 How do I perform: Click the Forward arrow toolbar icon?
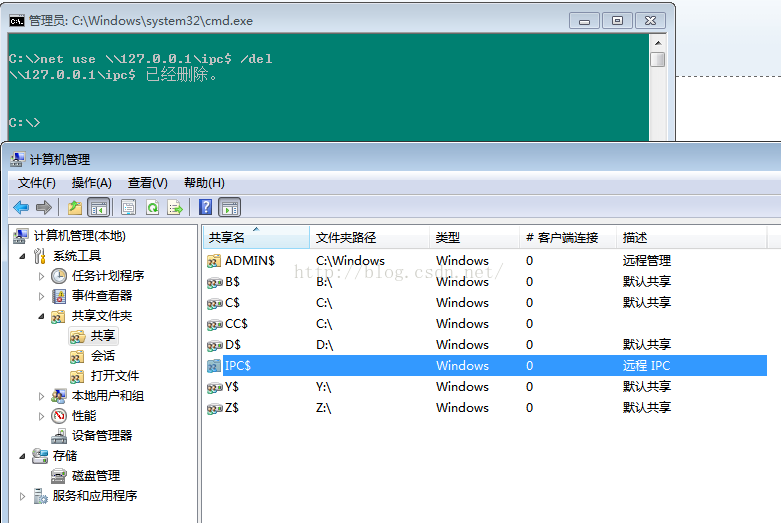point(44,207)
